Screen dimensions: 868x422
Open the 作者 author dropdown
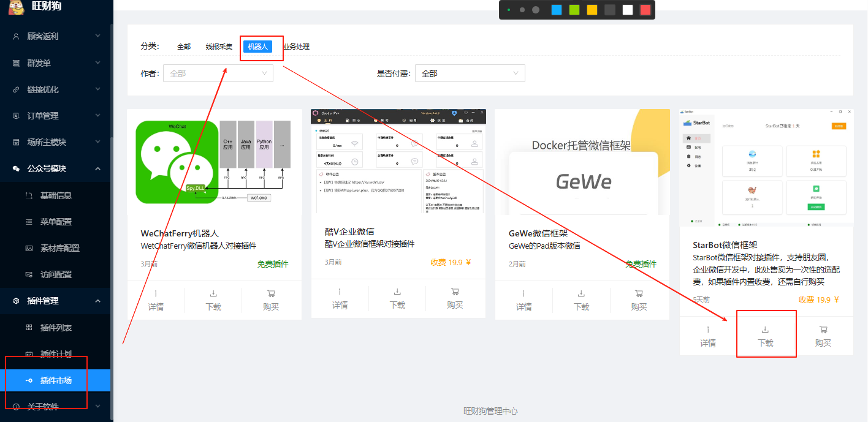tap(218, 73)
